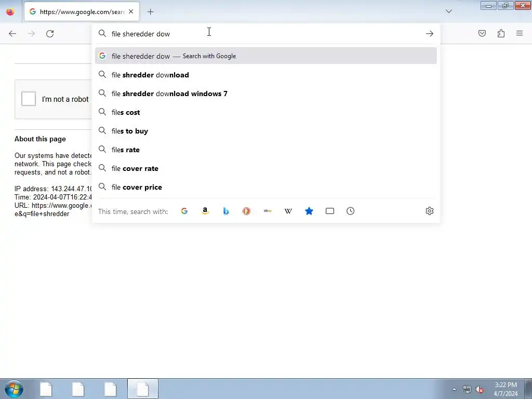The width and height of the screenshot is (532, 399).
Task: Choose suggestion 'file cover rate'
Action: [x=265, y=168]
